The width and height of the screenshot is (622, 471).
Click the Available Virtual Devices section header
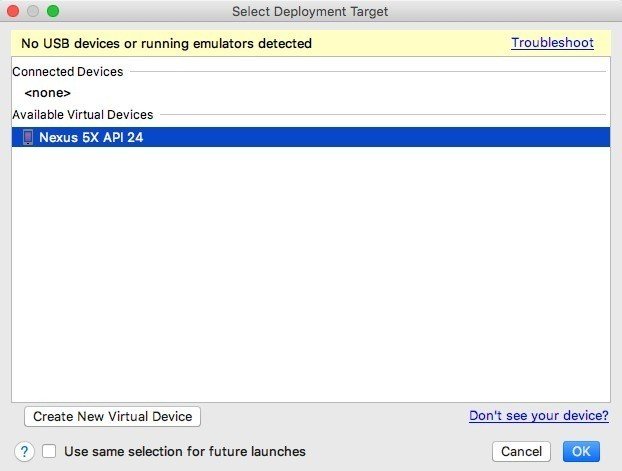pyautogui.click(x=83, y=115)
